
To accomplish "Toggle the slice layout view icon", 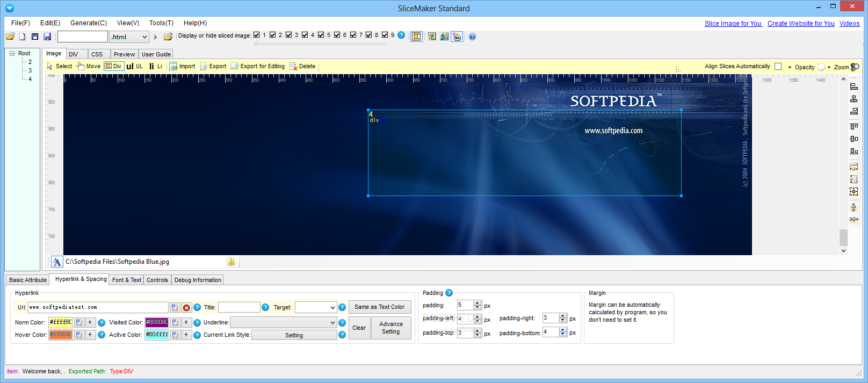I will pos(416,37).
